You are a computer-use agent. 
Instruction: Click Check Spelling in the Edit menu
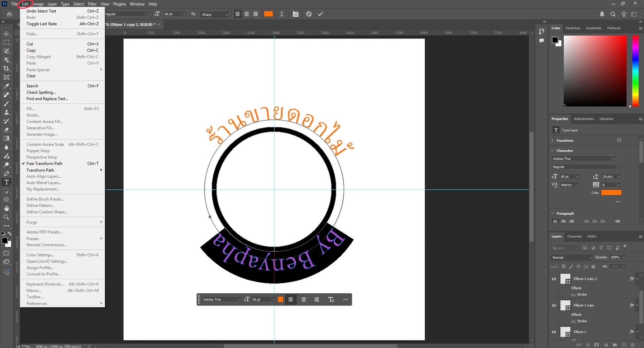point(41,92)
